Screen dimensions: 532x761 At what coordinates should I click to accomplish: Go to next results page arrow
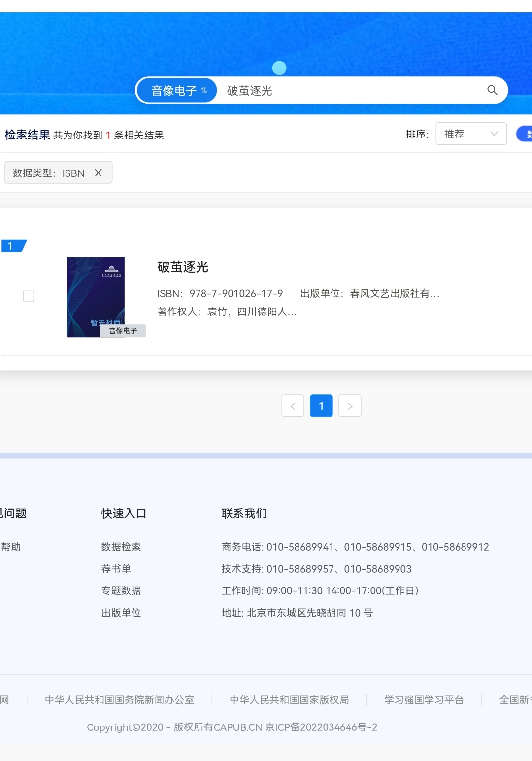point(350,406)
